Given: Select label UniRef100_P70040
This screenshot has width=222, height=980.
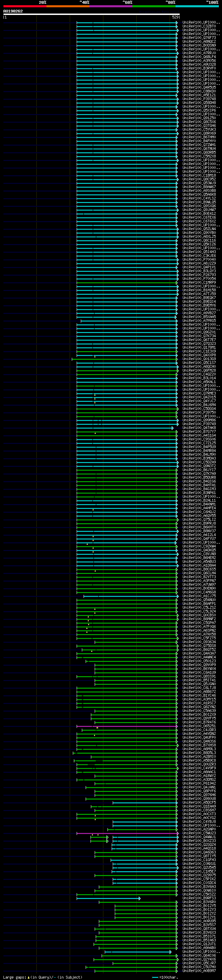Looking at the screenshot, I should tap(199, 259).
